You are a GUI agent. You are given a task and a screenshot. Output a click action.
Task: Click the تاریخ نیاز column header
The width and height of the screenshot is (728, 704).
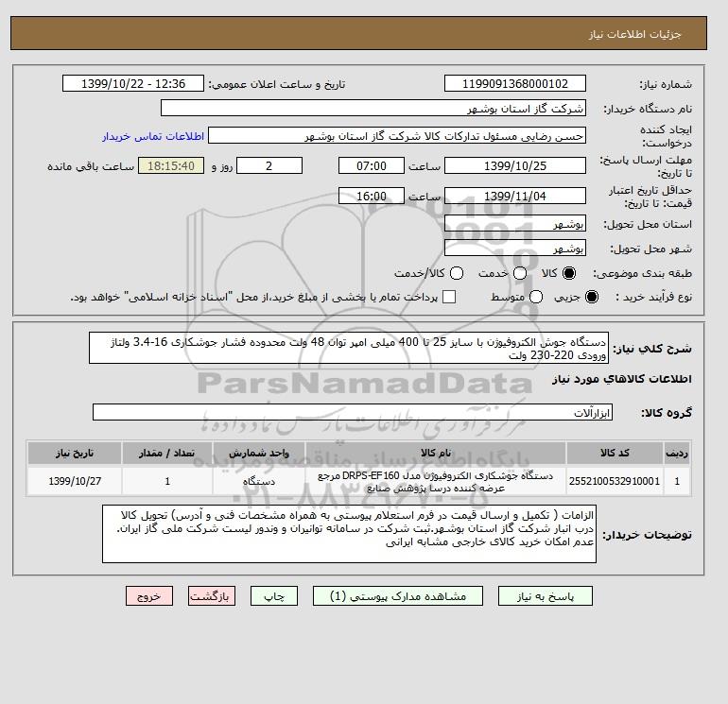75,453
